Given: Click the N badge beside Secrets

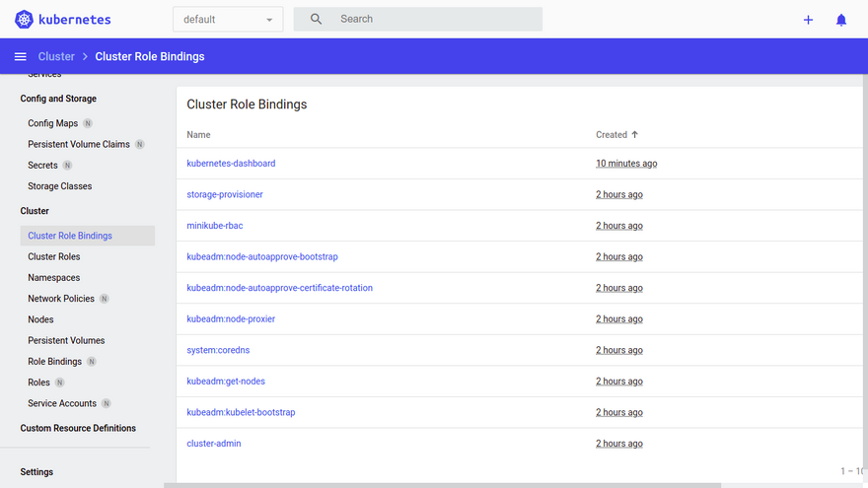Looking at the screenshot, I should pos(67,166).
